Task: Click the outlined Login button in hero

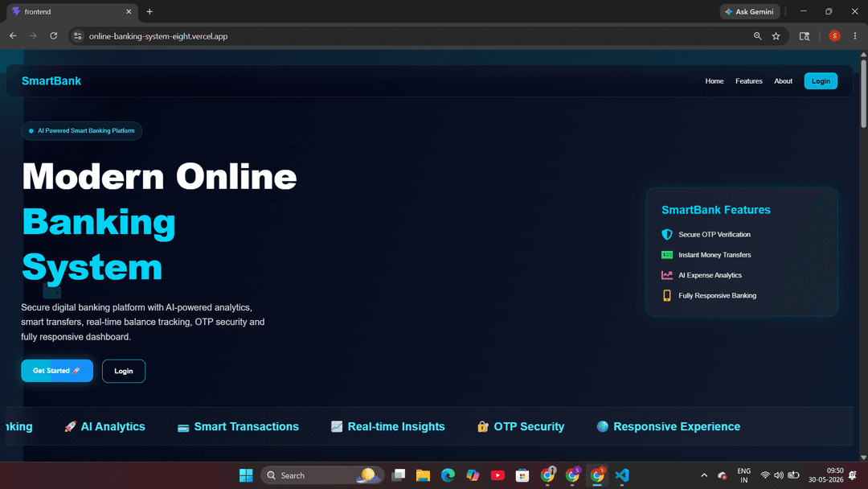Action: [124, 371]
